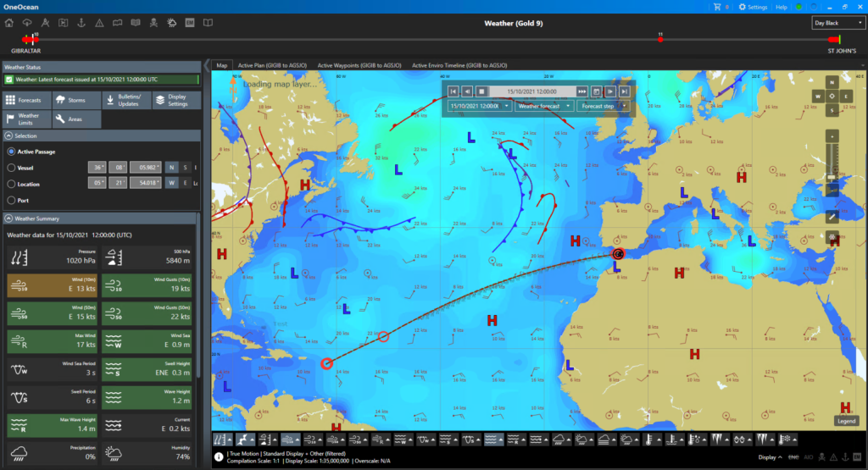The width and height of the screenshot is (868, 470).
Task: Click the weather sun-cloud toolbar icon
Action: (x=171, y=22)
